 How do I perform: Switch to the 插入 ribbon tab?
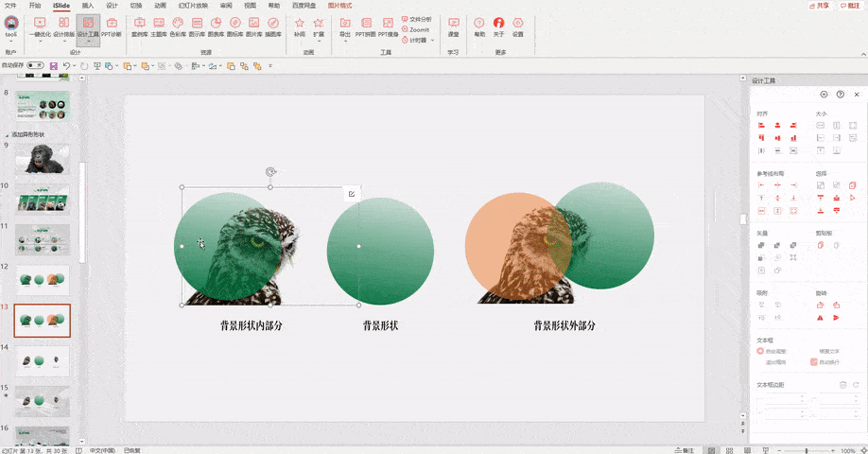pos(88,5)
